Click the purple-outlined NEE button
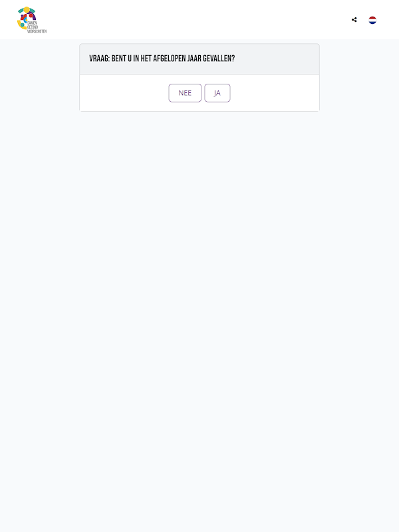The width and height of the screenshot is (399, 532). point(185,93)
